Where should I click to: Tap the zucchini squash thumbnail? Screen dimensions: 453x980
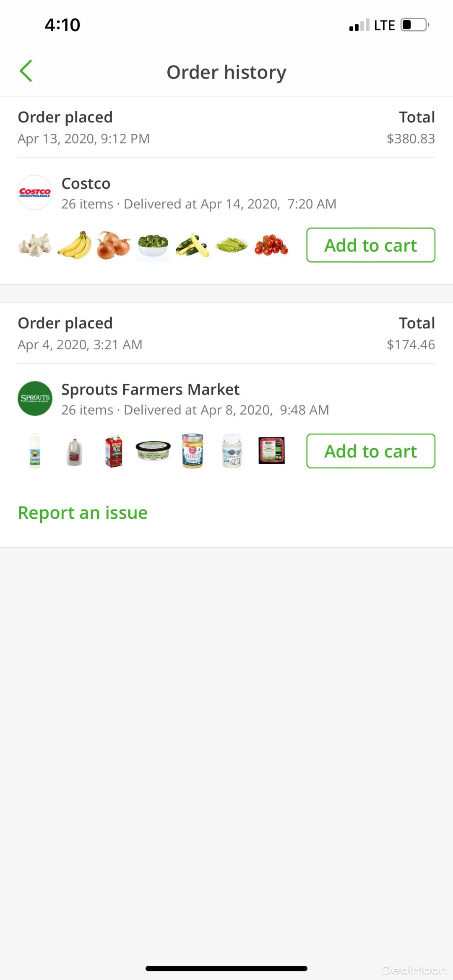[x=193, y=245]
